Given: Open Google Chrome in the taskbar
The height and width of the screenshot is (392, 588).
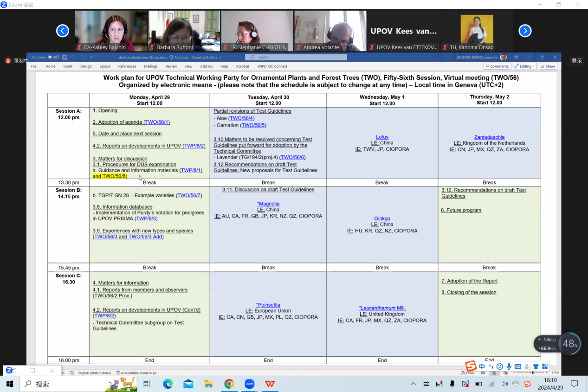Looking at the screenshot, I should pos(229,384).
